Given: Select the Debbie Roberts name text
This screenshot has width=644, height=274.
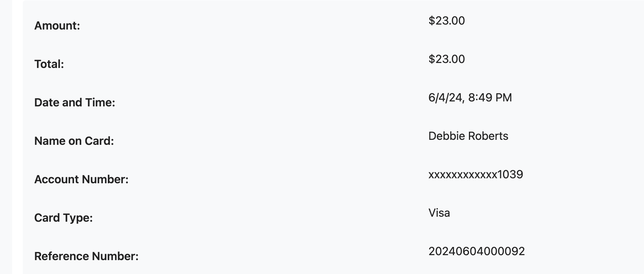Looking at the screenshot, I should pos(468,136).
